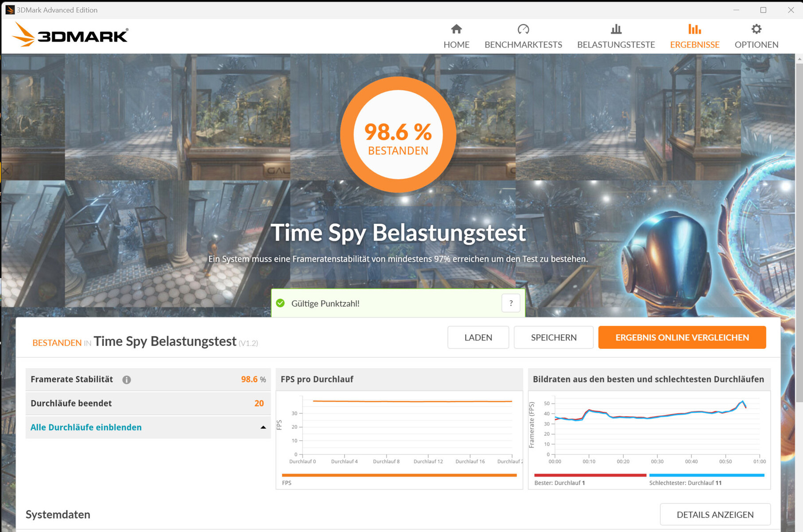Click the Optionen gear icon
This screenshot has height=532, width=803.
756,29
